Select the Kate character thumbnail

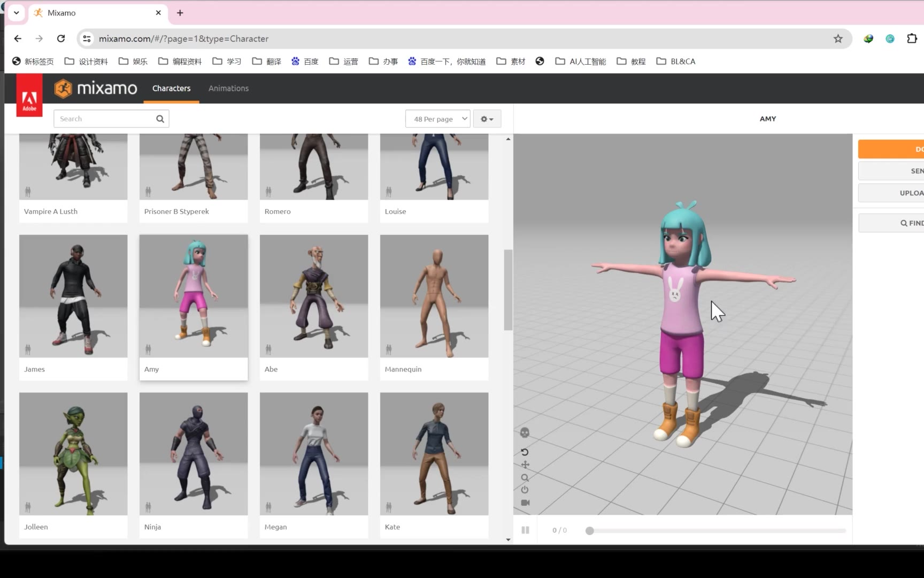pyautogui.click(x=434, y=454)
